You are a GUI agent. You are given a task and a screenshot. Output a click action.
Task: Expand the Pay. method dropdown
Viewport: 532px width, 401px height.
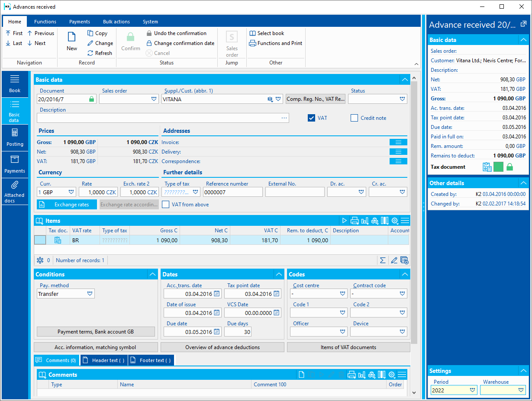click(90, 294)
